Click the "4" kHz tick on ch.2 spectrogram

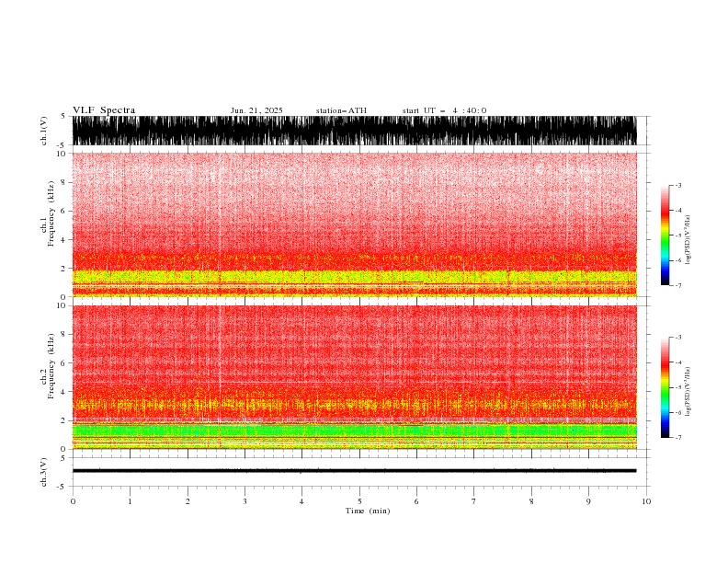(64, 392)
